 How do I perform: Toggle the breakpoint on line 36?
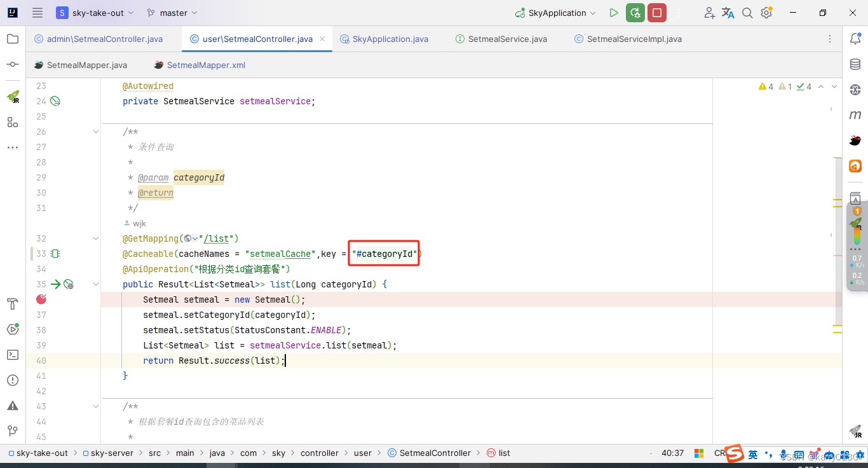click(x=41, y=299)
